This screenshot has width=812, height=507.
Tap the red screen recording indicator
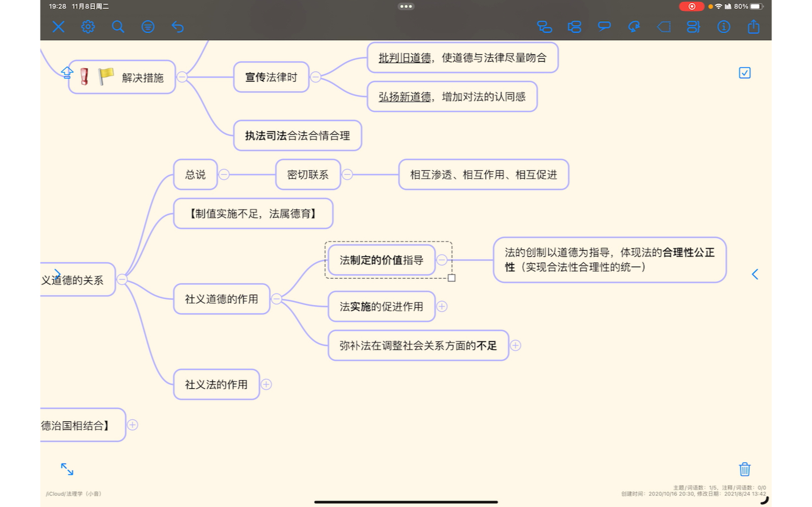691,6
